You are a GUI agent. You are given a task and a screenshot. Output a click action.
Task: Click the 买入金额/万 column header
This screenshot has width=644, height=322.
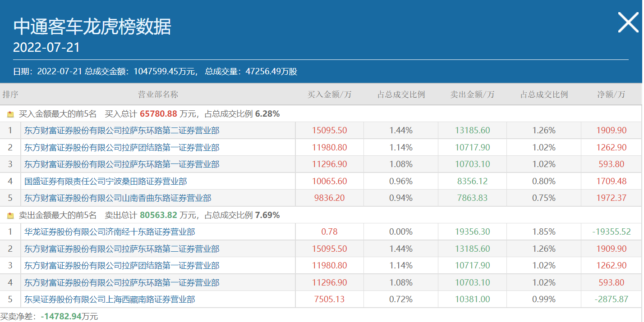[329, 95]
